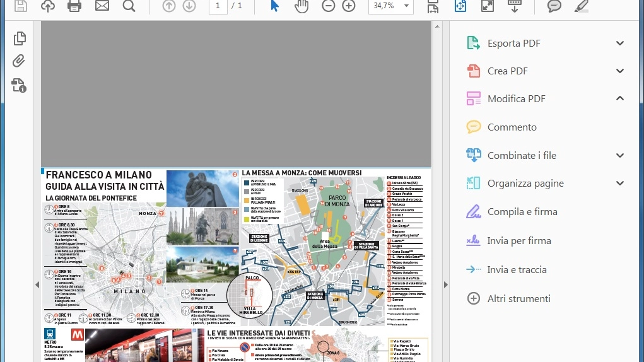Click the Print icon
The width and height of the screenshot is (644, 362).
[74, 6]
